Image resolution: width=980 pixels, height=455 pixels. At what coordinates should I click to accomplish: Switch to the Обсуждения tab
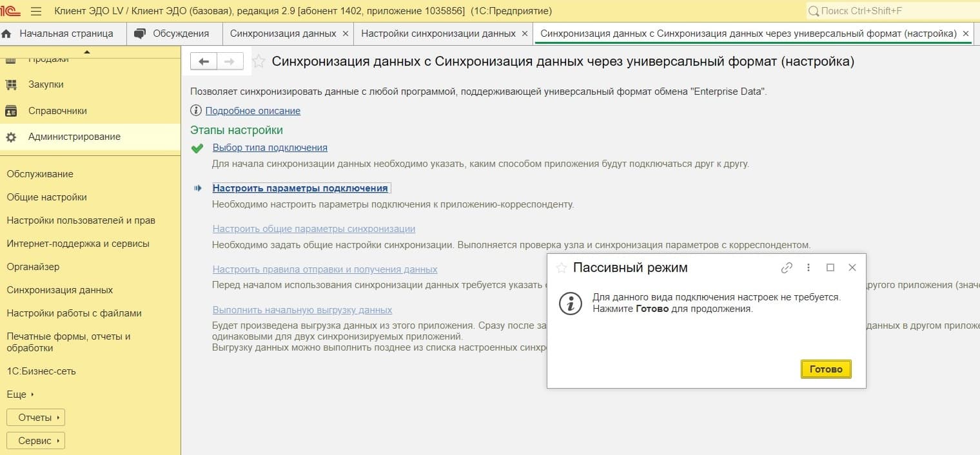[x=173, y=34]
